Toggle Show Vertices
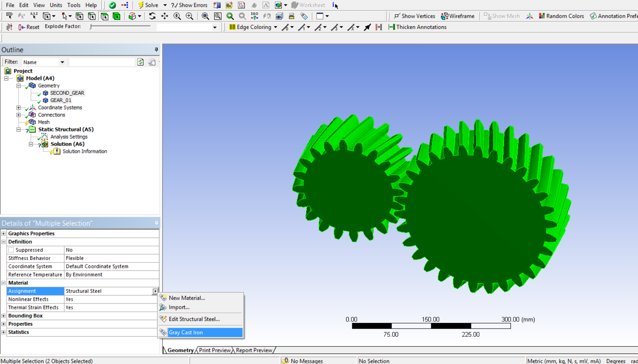Image resolution: width=638 pixels, height=364 pixels. [414, 16]
